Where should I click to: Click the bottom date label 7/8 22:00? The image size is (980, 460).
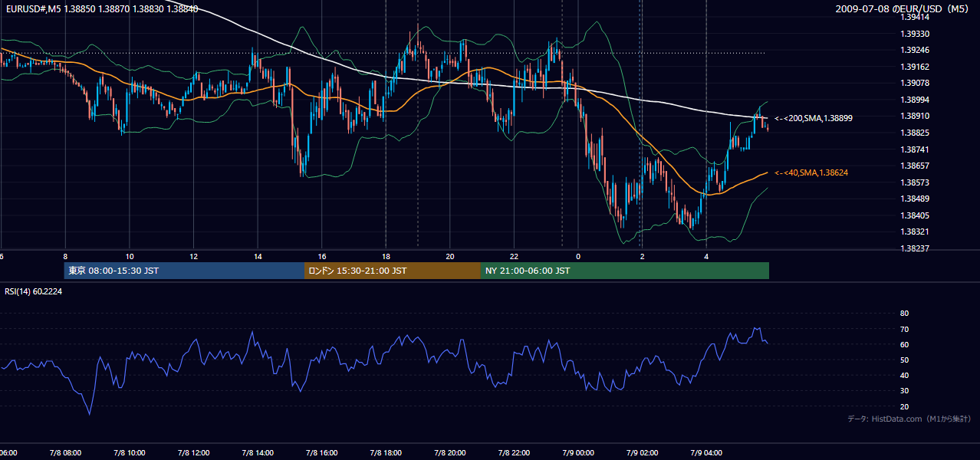click(514, 453)
